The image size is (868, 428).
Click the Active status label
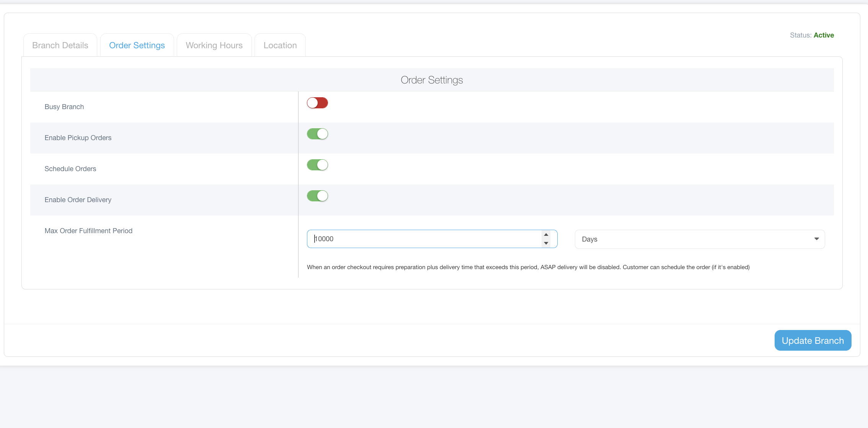tap(824, 35)
